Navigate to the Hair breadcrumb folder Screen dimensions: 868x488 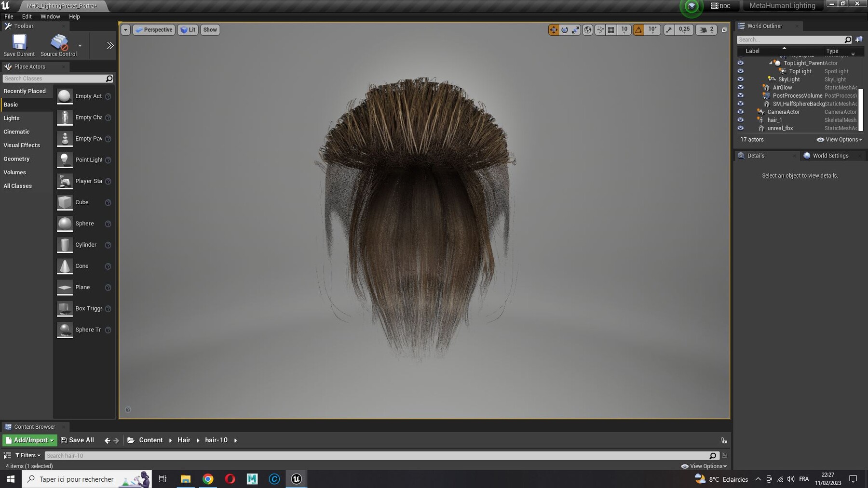tap(184, 440)
